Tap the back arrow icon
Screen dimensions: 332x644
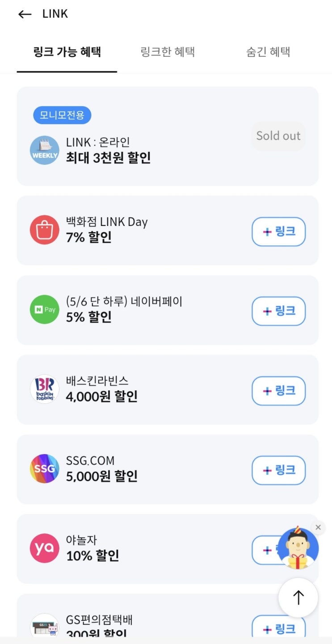pos(25,14)
